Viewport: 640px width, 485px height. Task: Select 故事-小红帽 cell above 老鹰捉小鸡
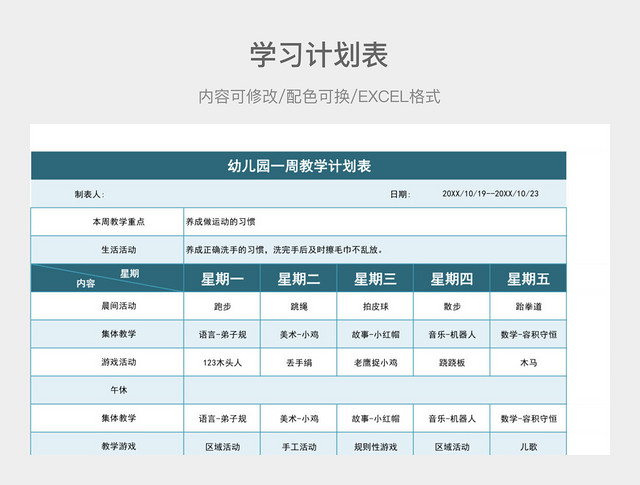pyautogui.click(x=375, y=334)
